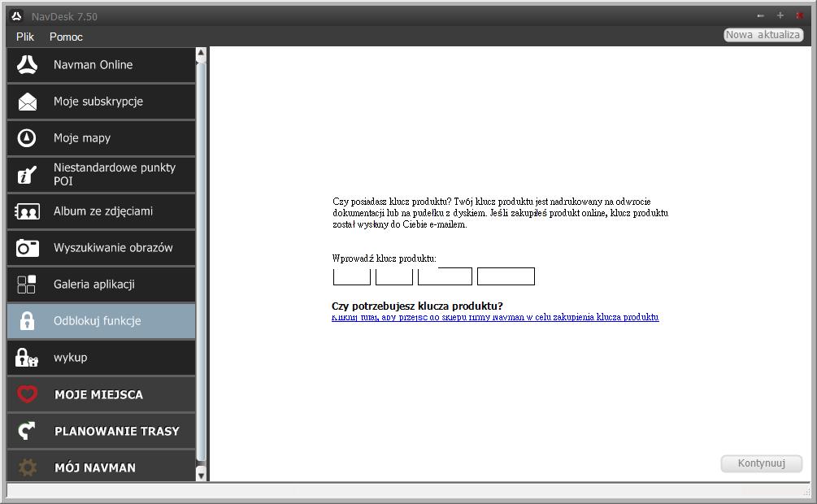817x504 pixels.
Task: Switch to PLANOWANIE TRASY category
Action: click(x=101, y=431)
